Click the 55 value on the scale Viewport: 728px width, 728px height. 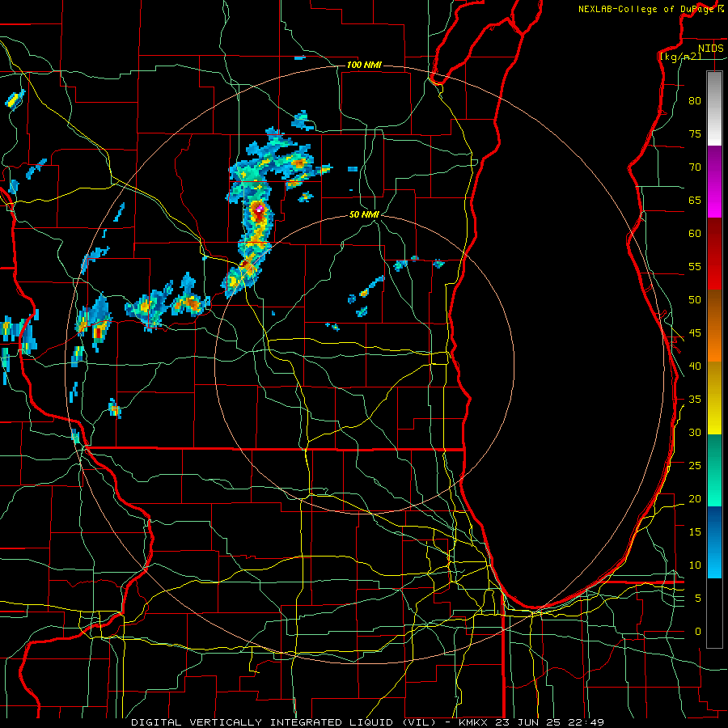[695, 266]
